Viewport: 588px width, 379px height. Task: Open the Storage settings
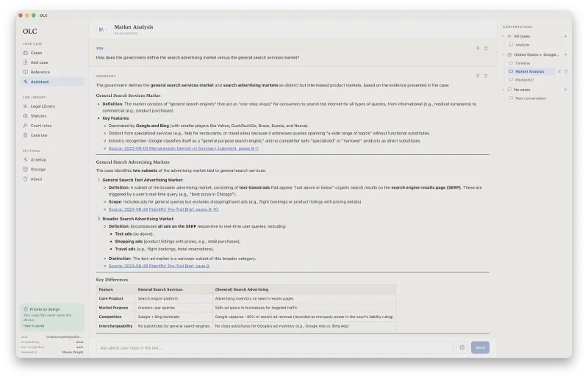pyautogui.click(x=52, y=170)
